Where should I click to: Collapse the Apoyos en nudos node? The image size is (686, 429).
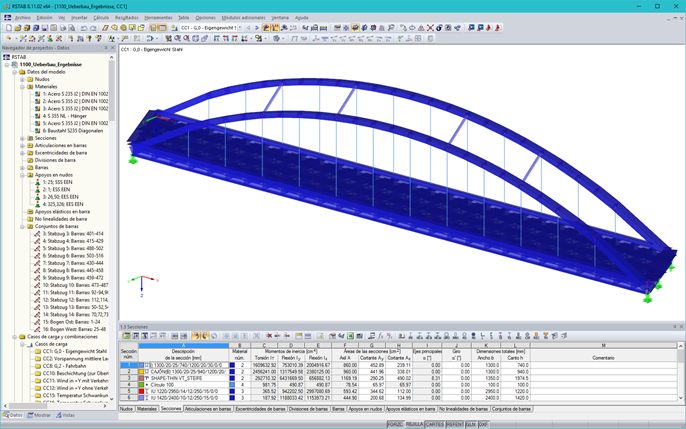pyautogui.click(x=22, y=175)
